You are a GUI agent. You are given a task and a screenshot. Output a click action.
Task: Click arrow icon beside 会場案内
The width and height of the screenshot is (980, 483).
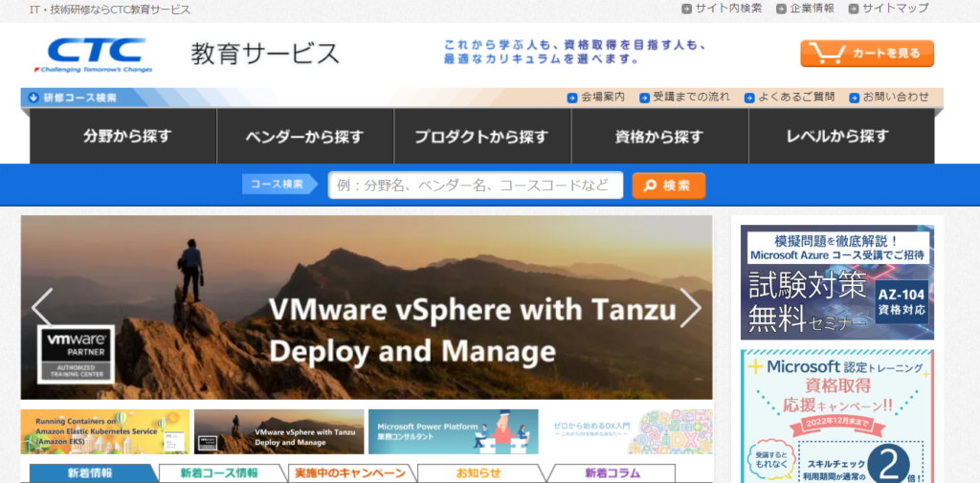(x=572, y=98)
